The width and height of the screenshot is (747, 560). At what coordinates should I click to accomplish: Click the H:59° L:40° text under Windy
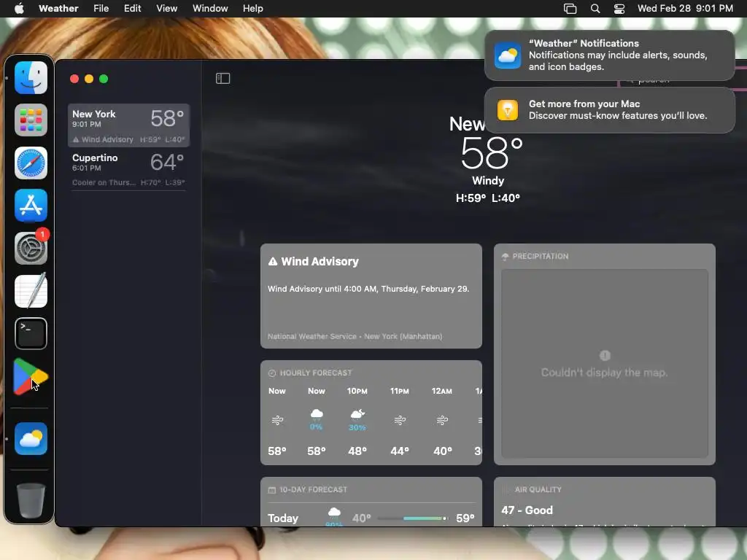[x=488, y=198]
